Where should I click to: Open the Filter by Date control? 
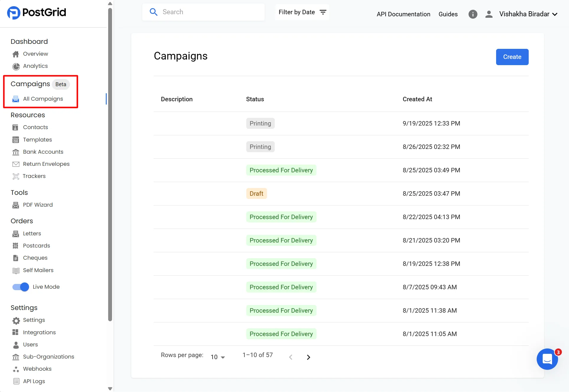click(302, 12)
